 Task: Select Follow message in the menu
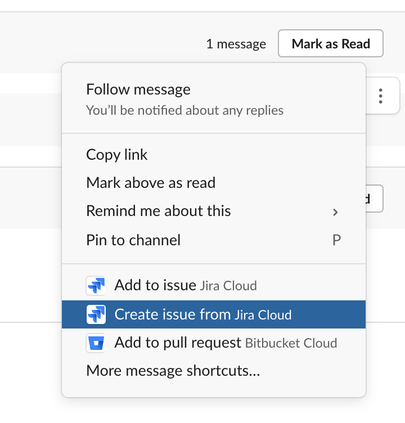click(x=214, y=99)
